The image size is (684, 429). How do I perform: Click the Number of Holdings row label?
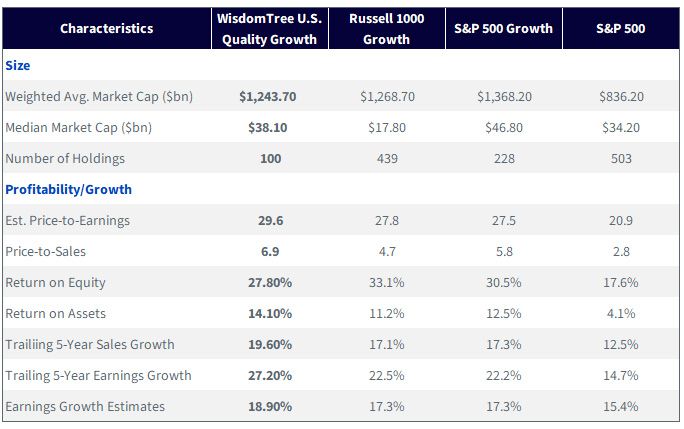(x=65, y=158)
